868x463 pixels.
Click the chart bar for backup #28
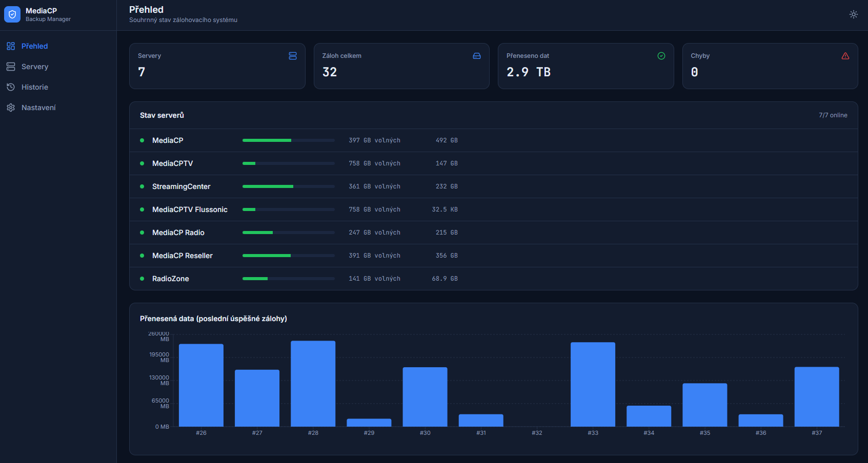[313, 384]
